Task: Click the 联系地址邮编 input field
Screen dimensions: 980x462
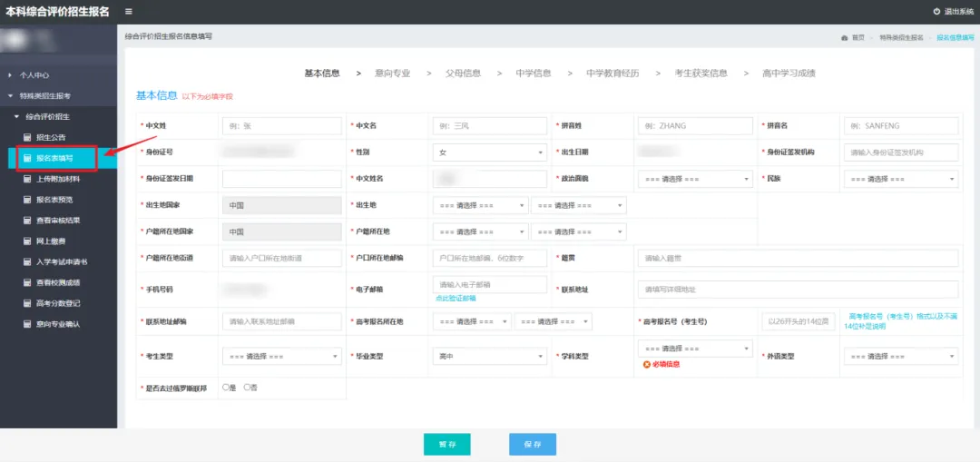Action: coord(282,321)
